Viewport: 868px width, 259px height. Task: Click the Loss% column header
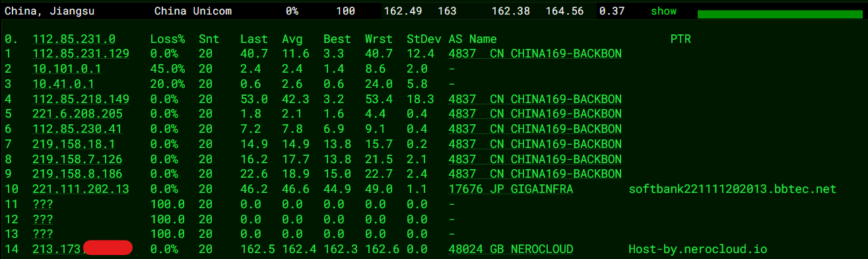point(168,40)
